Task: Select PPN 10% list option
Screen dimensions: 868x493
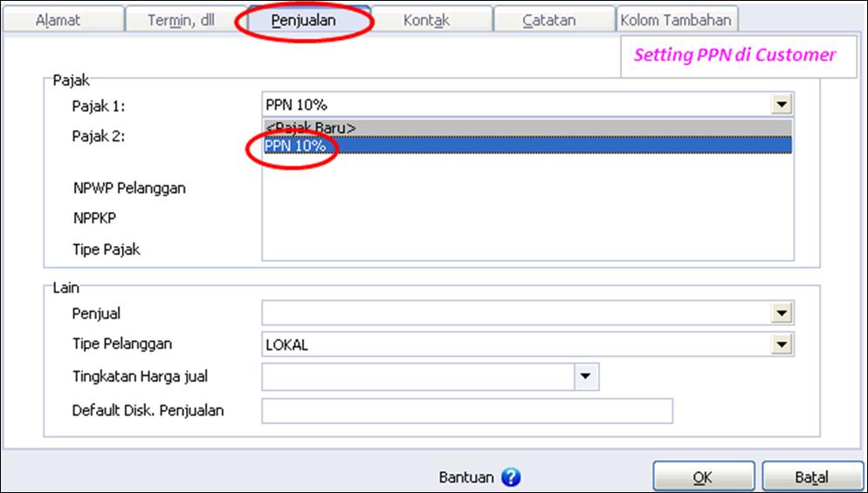Action: (527, 145)
